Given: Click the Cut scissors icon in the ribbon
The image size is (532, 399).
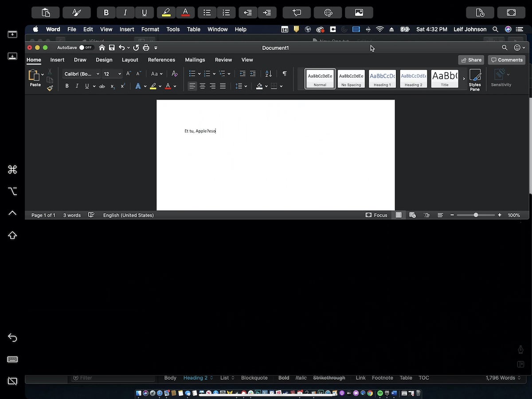Looking at the screenshot, I should pyautogui.click(x=50, y=71).
